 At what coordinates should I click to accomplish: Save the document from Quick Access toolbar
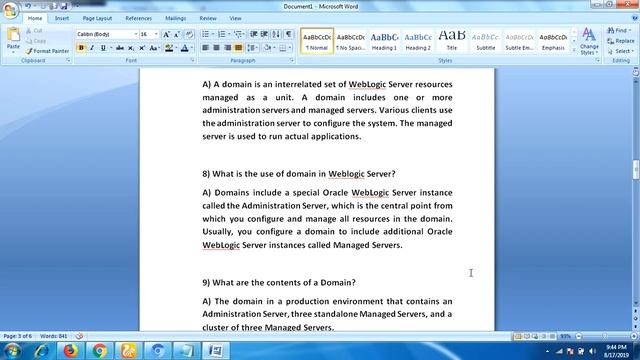click(64, 6)
